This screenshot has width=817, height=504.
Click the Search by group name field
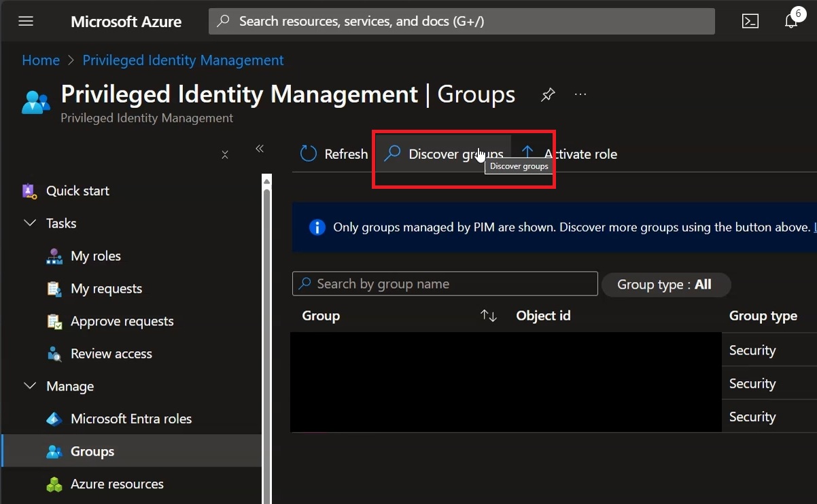coord(445,284)
